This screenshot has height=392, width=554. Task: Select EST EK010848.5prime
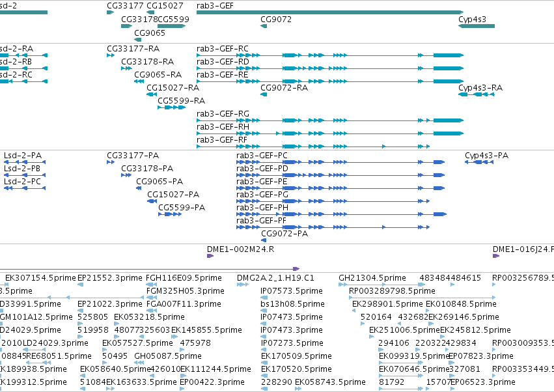[x=461, y=304]
